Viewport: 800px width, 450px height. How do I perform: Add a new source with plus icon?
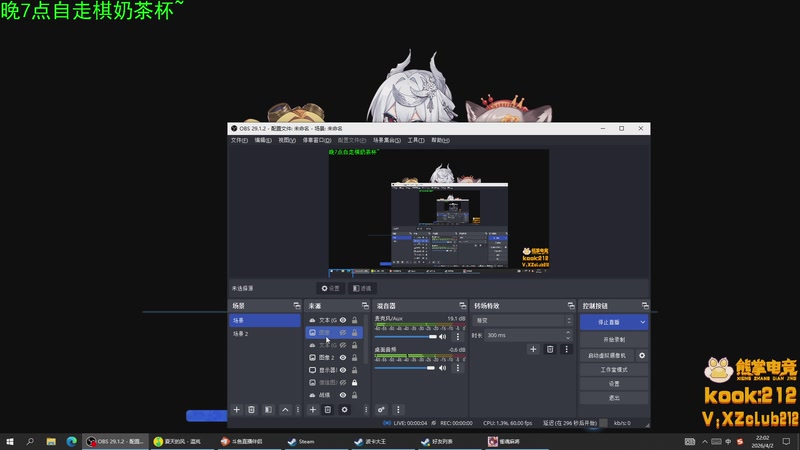tap(313, 410)
